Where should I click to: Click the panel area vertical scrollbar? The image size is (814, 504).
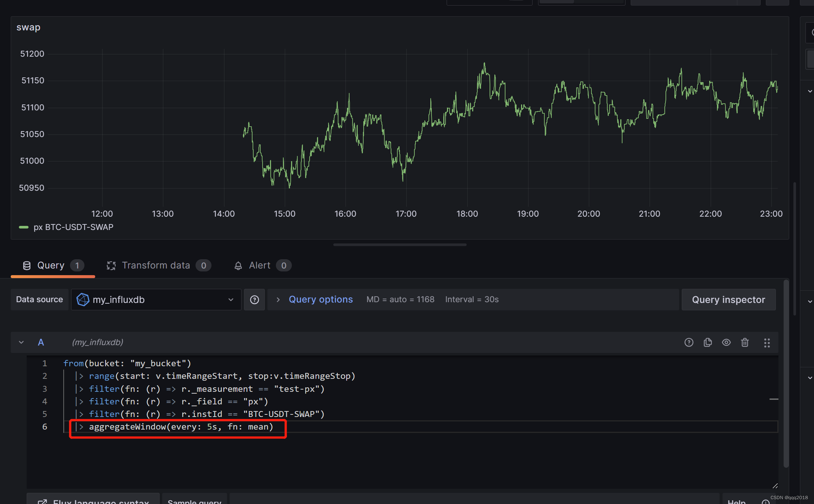tap(795, 248)
